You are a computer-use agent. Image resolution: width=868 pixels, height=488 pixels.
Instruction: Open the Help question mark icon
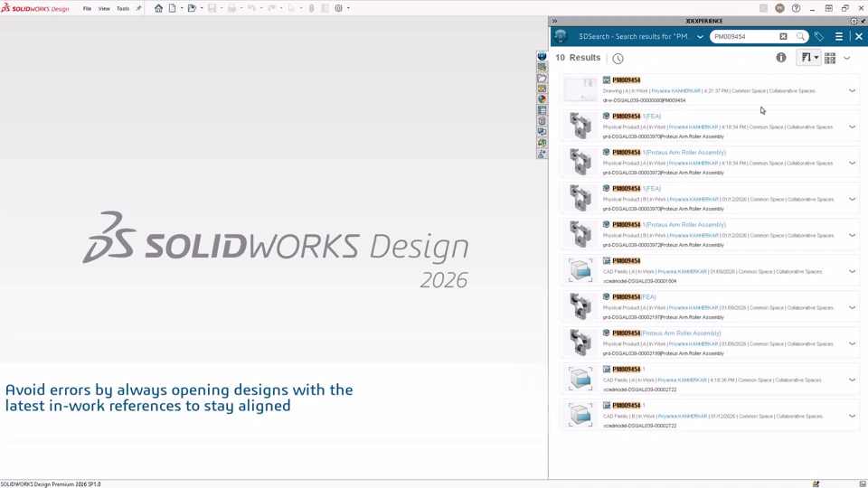pyautogui.click(x=796, y=8)
